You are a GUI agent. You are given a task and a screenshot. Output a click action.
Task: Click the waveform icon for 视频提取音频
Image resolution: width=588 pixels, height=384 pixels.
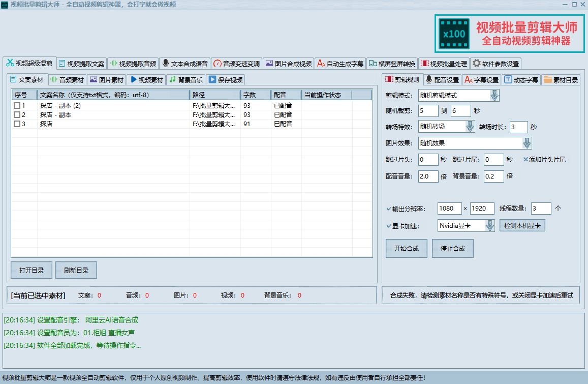click(113, 64)
